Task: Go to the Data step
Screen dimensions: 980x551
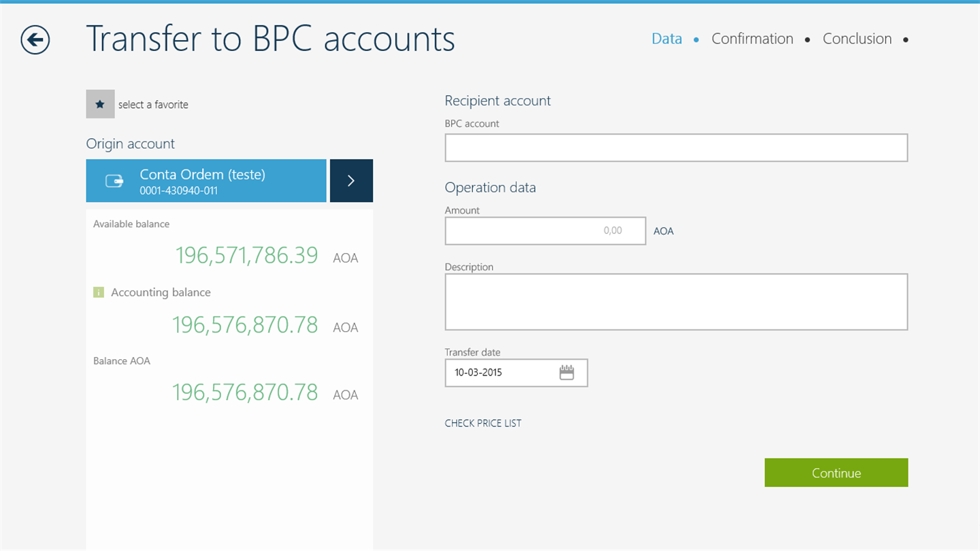Action: coord(666,39)
